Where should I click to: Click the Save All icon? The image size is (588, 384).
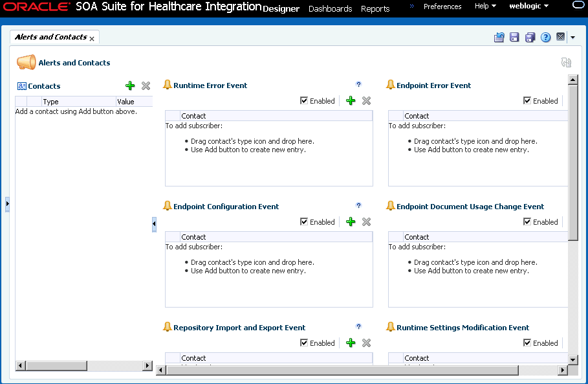pos(530,38)
